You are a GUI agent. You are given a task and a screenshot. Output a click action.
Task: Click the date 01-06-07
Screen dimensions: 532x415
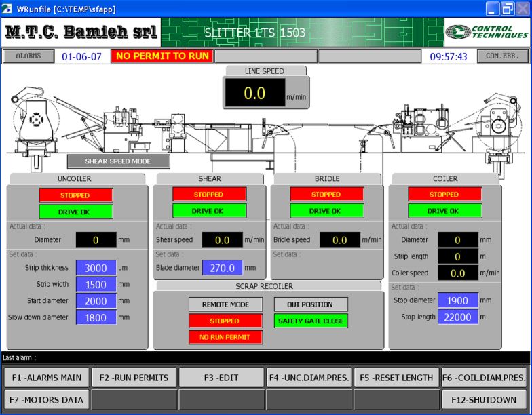(x=81, y=56)
